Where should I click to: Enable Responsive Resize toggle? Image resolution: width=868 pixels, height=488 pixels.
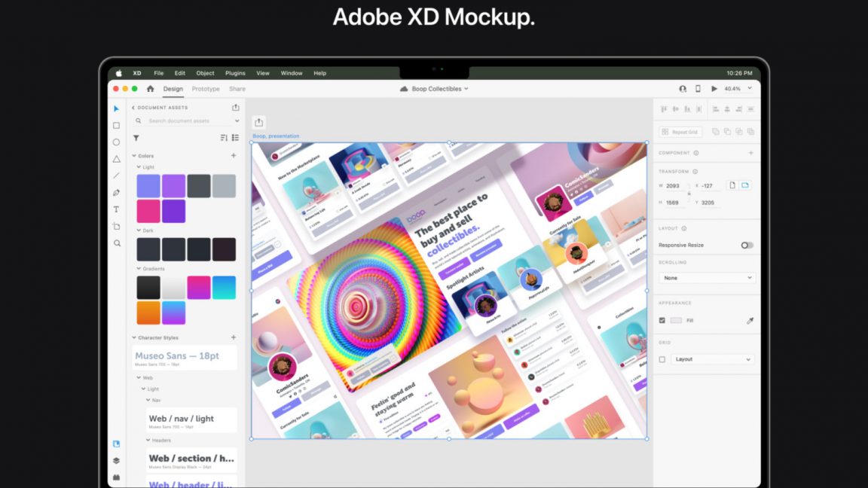pyautogui.click(x=746, y=245)
